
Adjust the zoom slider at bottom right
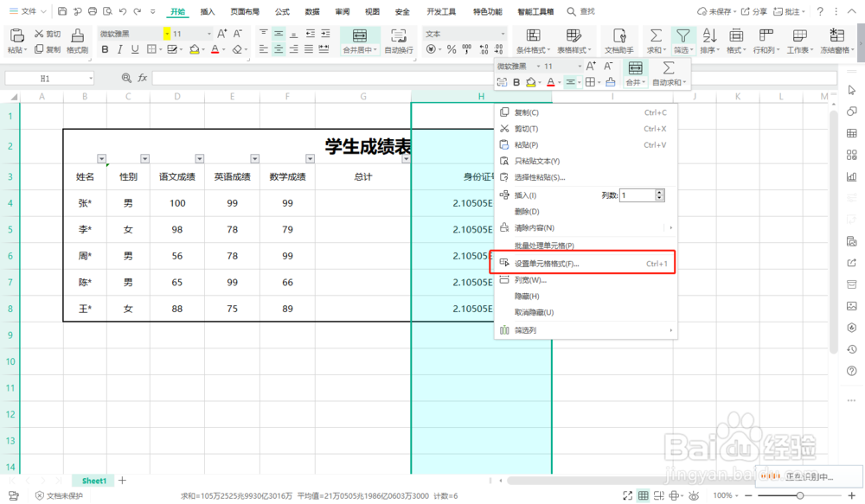tap(800, 495)
